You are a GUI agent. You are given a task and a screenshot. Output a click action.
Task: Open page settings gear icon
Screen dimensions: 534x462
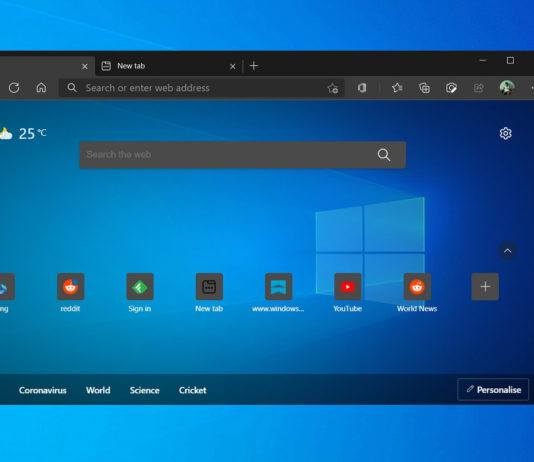coord(505,133)
